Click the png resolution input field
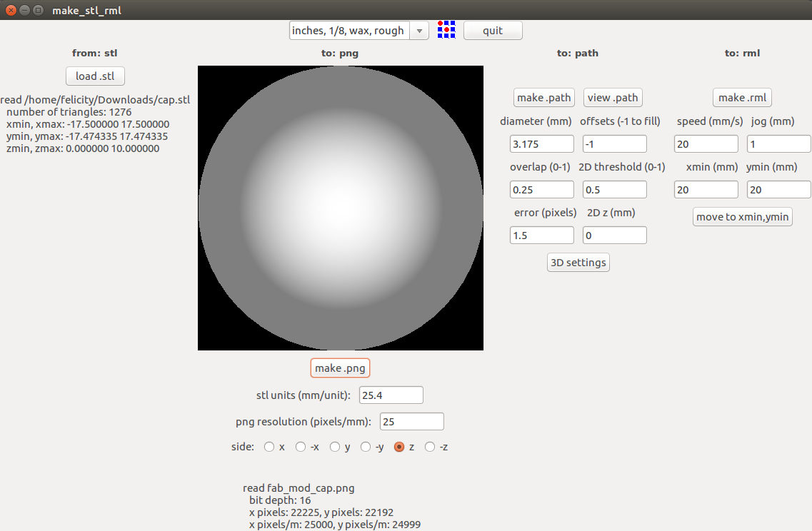Viewport: 812px width, 531px height. point(411,421)
